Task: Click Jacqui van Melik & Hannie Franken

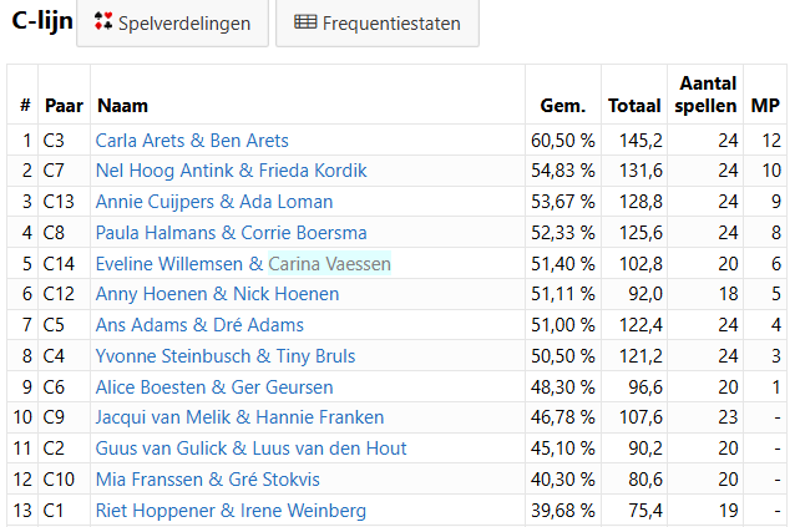Action: (239, 417)
